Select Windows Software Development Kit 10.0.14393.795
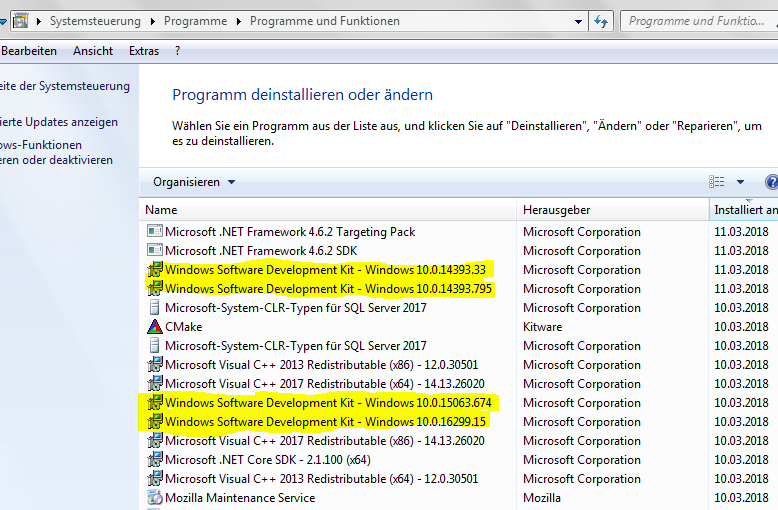Screen dimensions: 778x510 pos(328,289)
